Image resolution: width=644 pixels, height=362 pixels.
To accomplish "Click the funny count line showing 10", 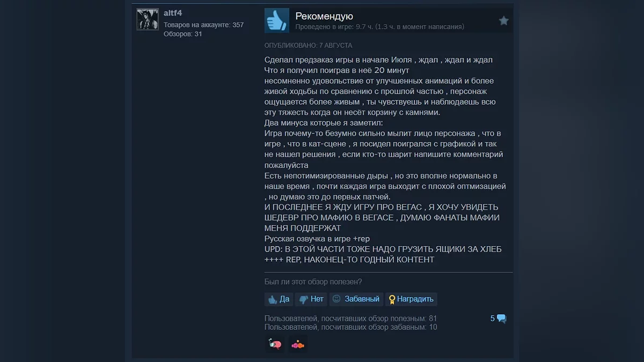I will pyautogui.click(x=350, y=327).
